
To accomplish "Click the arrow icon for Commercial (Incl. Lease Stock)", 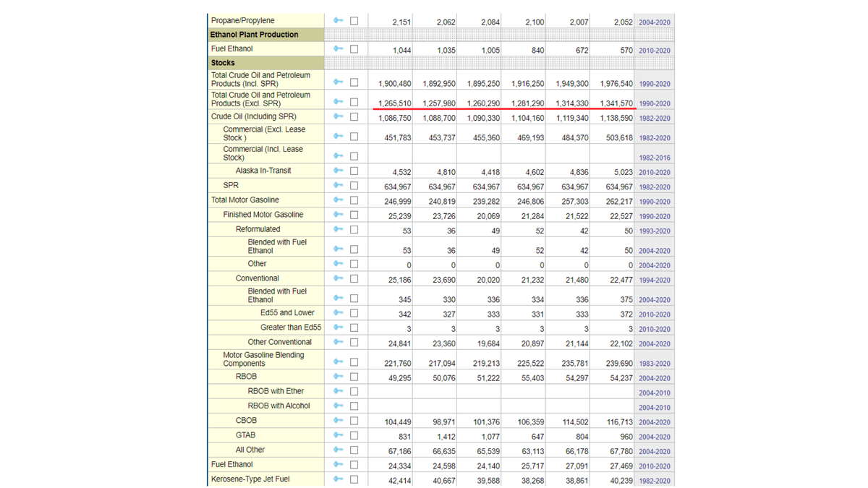I will (x=338, y=155).
